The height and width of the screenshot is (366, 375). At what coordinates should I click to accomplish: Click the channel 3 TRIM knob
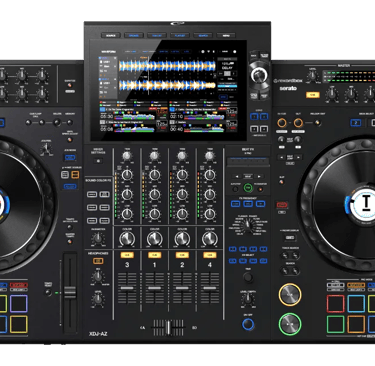tap(127, 156)
